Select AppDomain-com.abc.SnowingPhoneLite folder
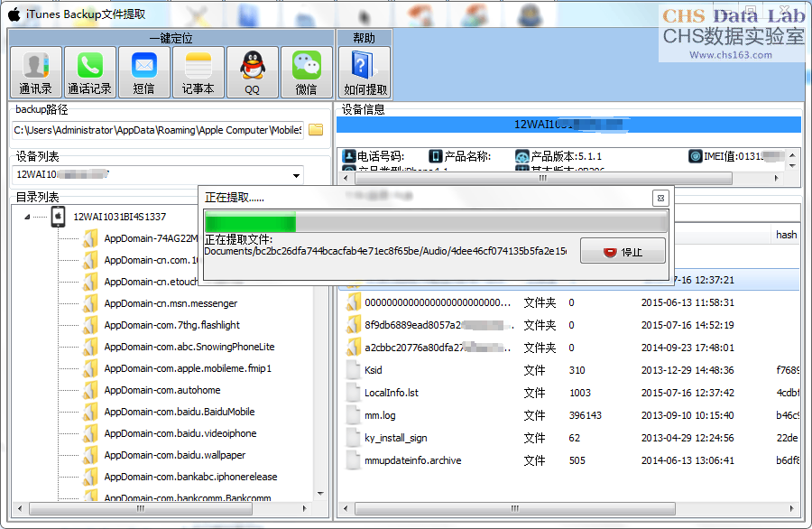This screenshot has height=529, width=812. click(x=189, y=347)
